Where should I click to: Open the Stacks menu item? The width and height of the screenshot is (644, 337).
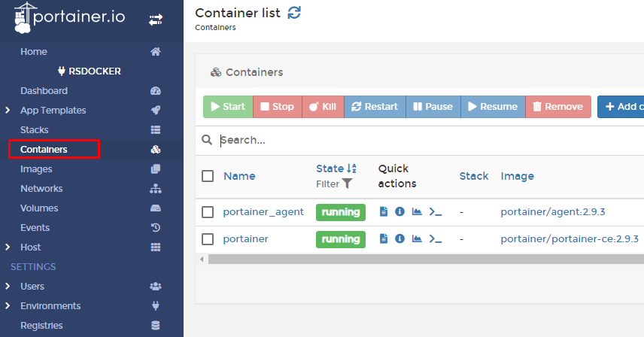35,130
